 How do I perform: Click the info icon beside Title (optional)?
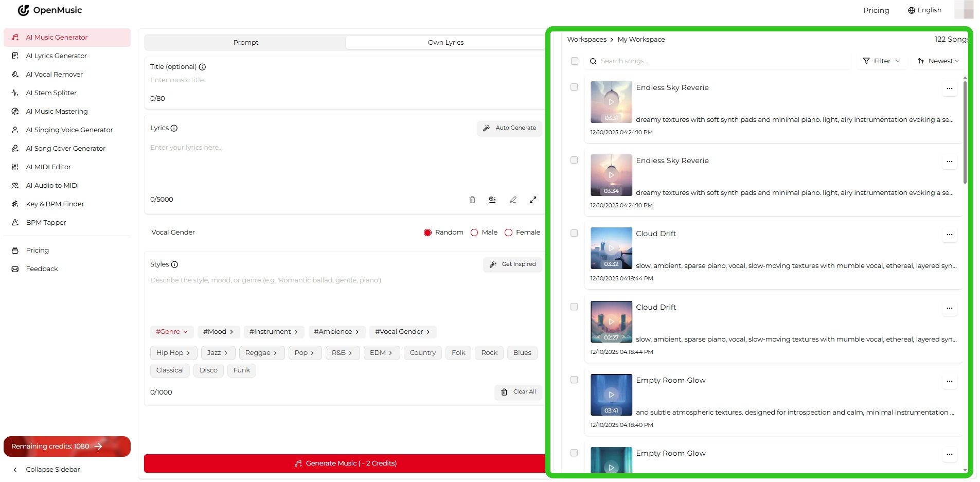[x=202, y=67]
